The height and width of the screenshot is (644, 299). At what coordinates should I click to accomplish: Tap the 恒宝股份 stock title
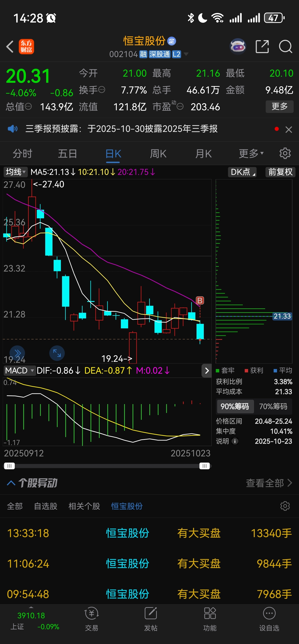point(144,41)
